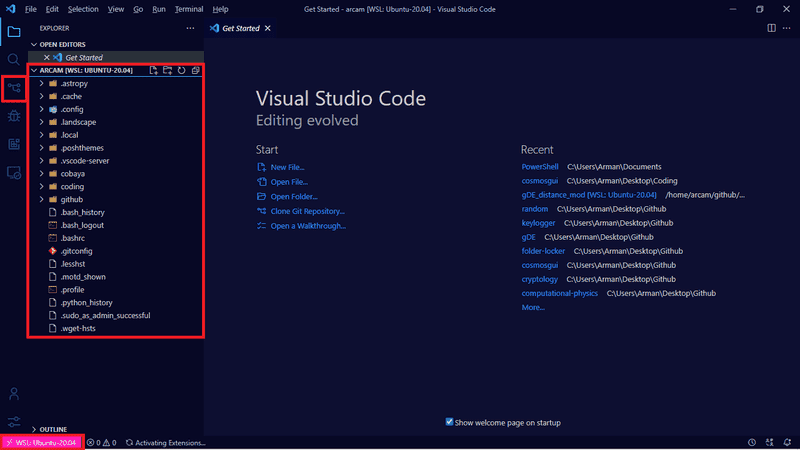Open recent PowerShell folder

pos(540,167)
